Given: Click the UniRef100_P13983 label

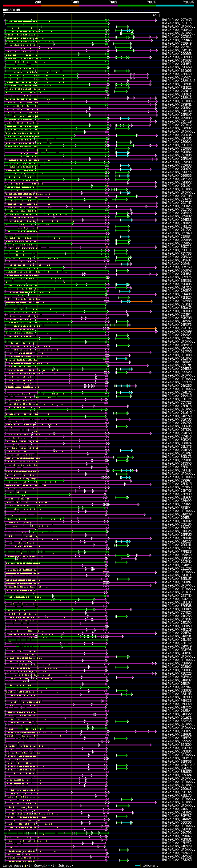Looking at the screenshot, I should (x=177, y=301).
